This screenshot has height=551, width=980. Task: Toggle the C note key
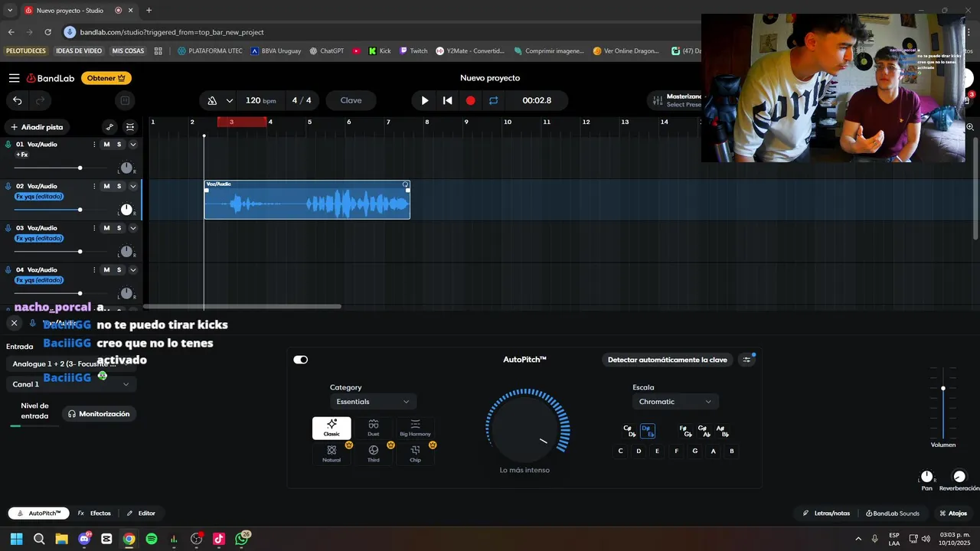point(621,452)
